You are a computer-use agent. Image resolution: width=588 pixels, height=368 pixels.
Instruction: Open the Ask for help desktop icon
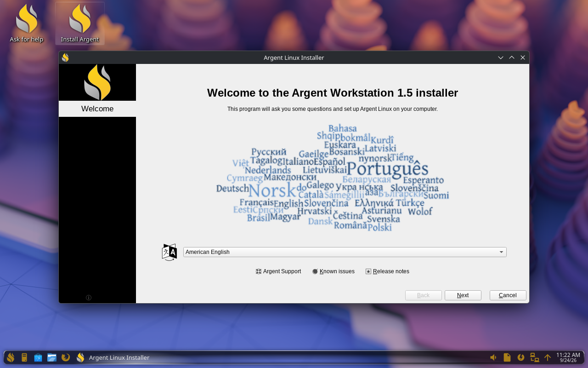click(x=27, y=24)
